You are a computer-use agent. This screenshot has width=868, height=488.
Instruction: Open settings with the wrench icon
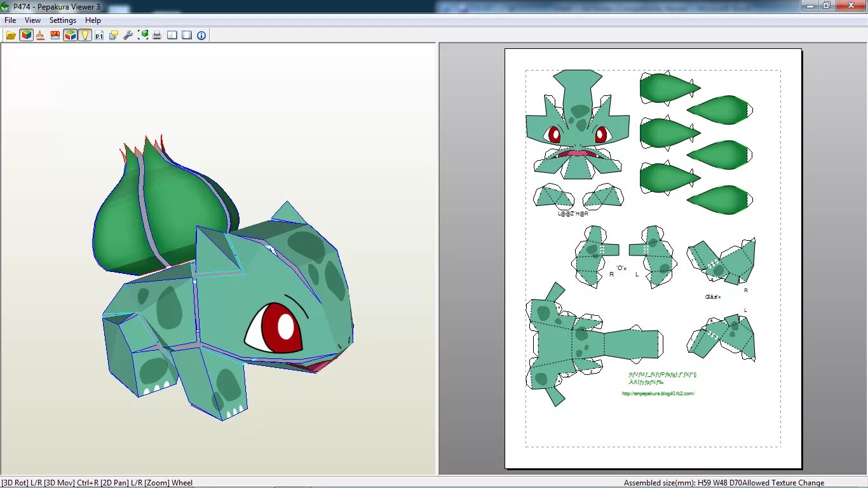128,36
